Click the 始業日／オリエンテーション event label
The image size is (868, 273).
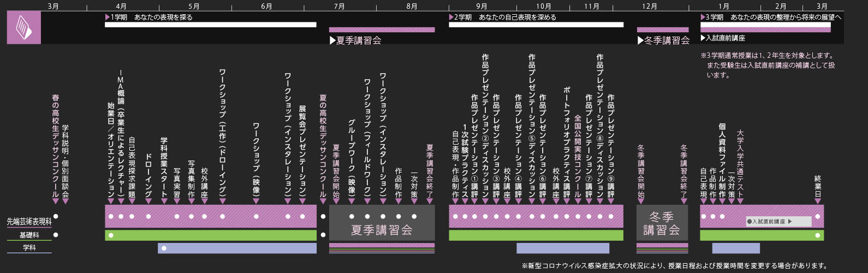click(x=111, y=150)
